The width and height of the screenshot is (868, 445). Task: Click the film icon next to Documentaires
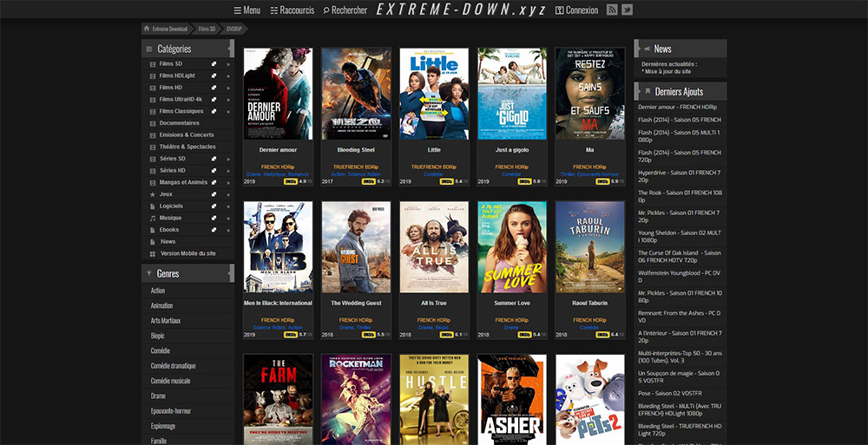[x=153, y=123]
